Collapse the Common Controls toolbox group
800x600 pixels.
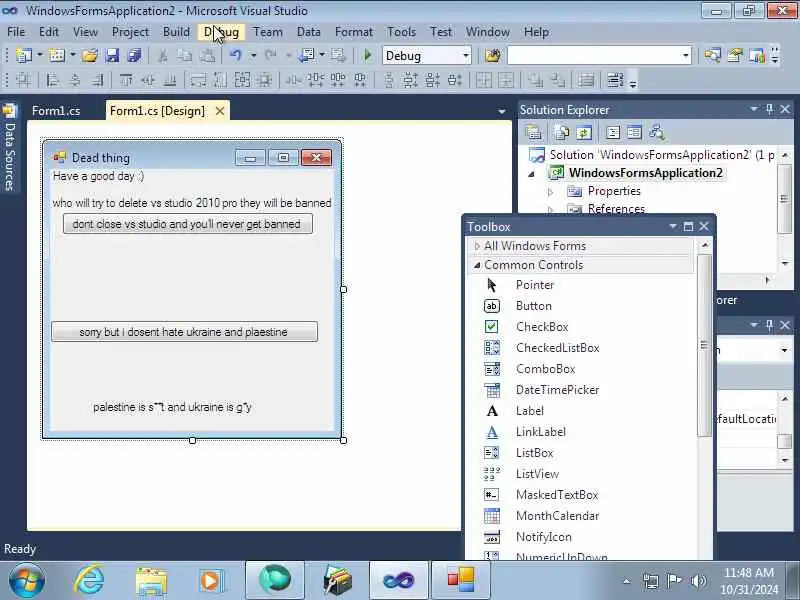click(x=477, y=265)
